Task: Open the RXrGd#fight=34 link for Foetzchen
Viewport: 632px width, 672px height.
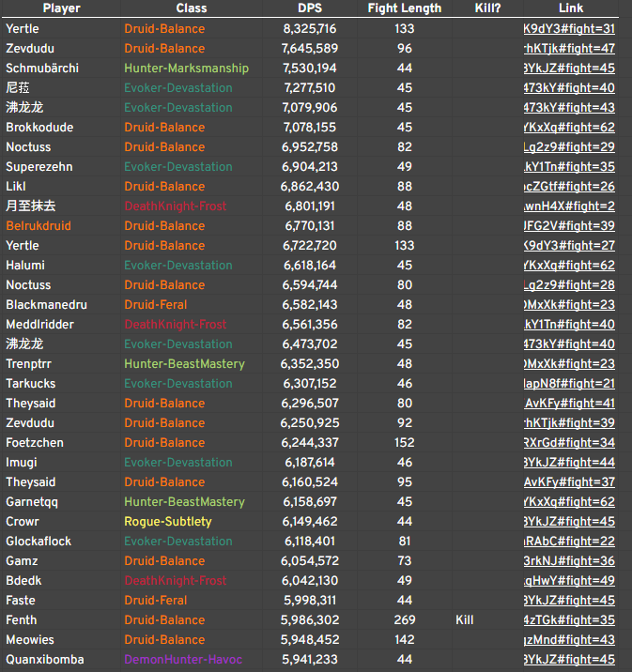Action: click(x=569, y=443)
